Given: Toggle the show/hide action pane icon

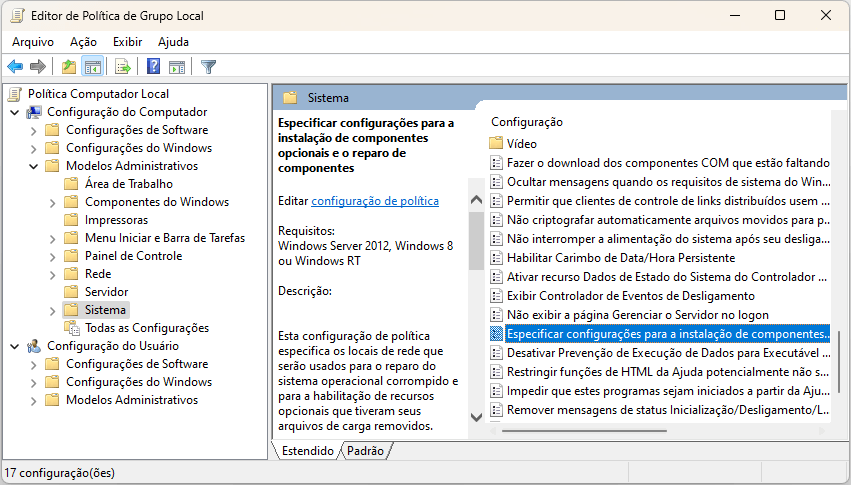Looking at the screenshot, I should [x=177, y=67].
